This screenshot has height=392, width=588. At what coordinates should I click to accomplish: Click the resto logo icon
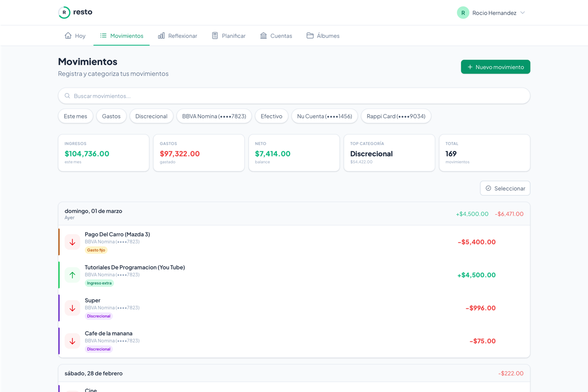click(x=64, y=12)
